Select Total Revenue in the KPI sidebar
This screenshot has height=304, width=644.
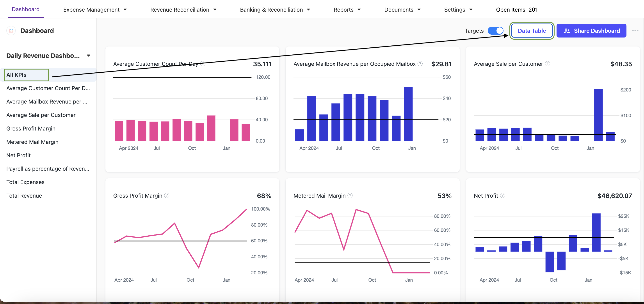[x=24, y=195]
